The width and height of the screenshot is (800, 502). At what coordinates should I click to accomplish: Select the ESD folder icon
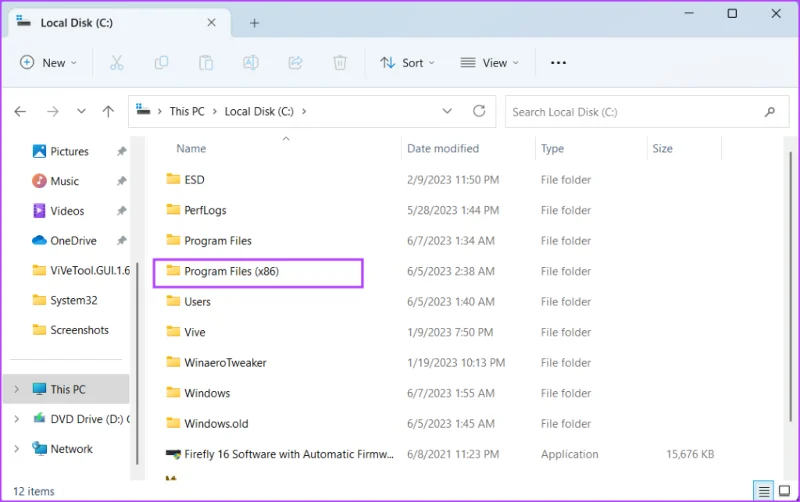[173, 179]
